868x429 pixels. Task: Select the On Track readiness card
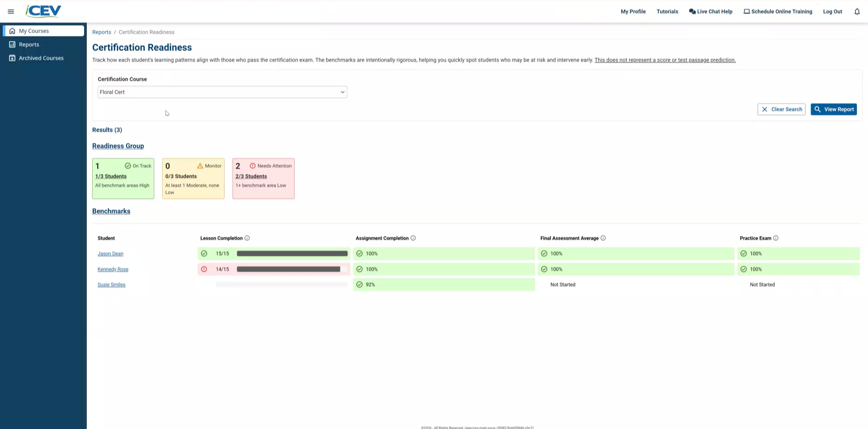(x=123, y=178)
